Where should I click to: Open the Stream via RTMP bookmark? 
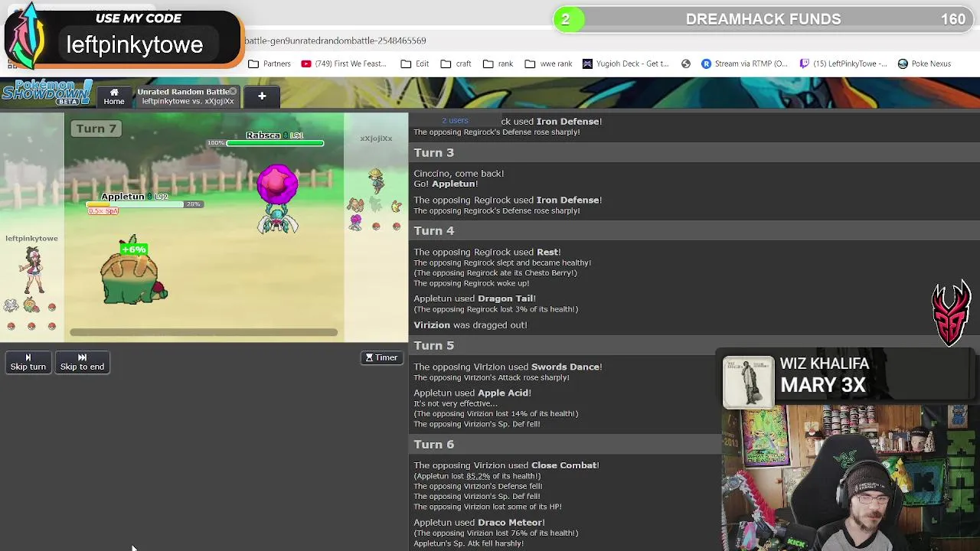(x=744, y=64)
